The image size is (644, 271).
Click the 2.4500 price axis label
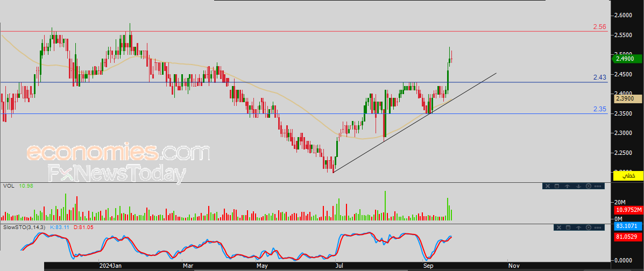pos(623,74)
